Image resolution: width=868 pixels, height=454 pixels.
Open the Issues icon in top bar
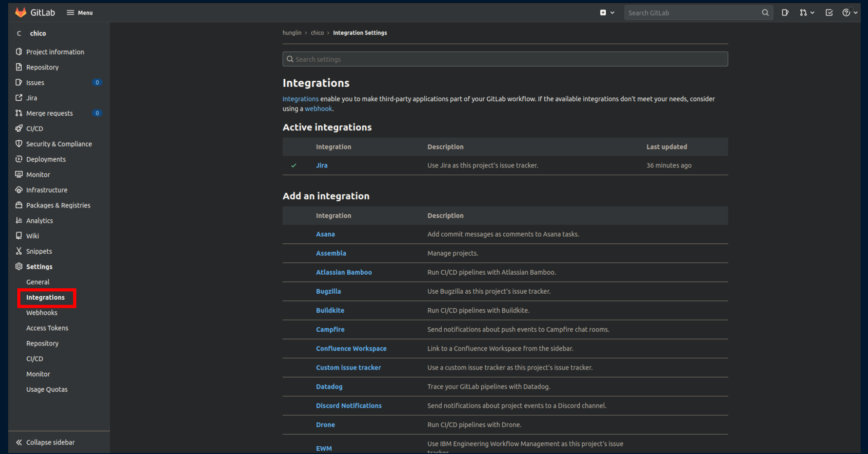pyautogui.click(x=785, y=13)
